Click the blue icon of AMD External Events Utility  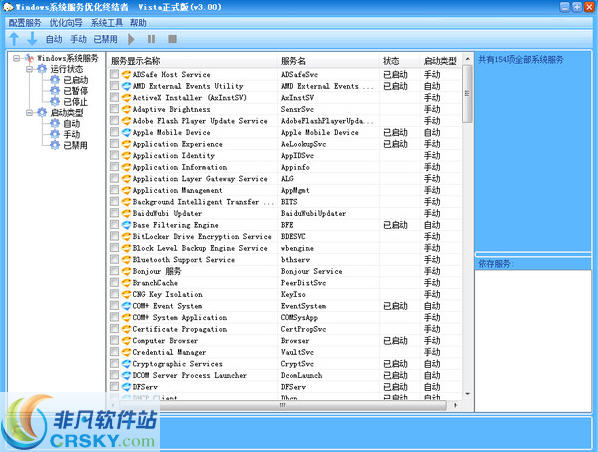126,86
